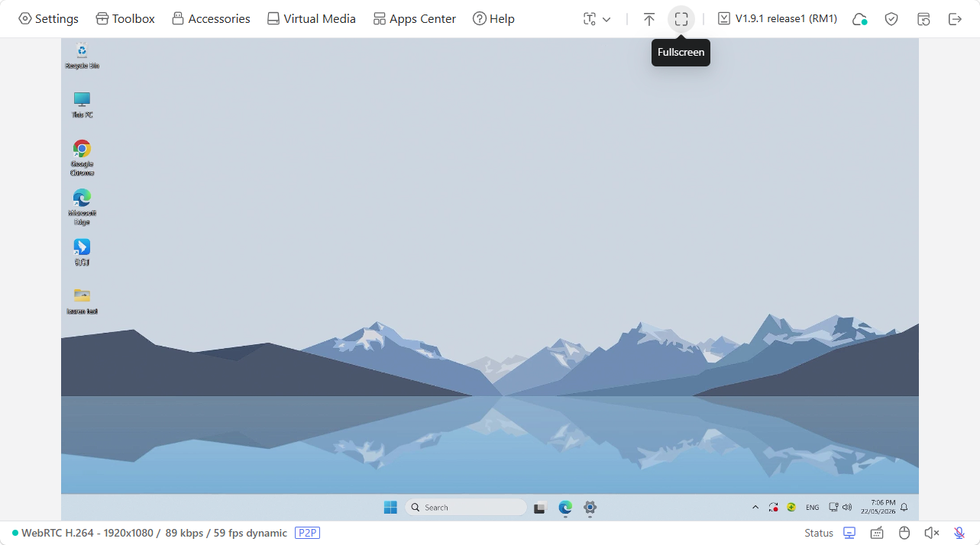Select the blue arrow app shortcut on desktop
This screenshot has height=545, width=980.
pos(82,252)
